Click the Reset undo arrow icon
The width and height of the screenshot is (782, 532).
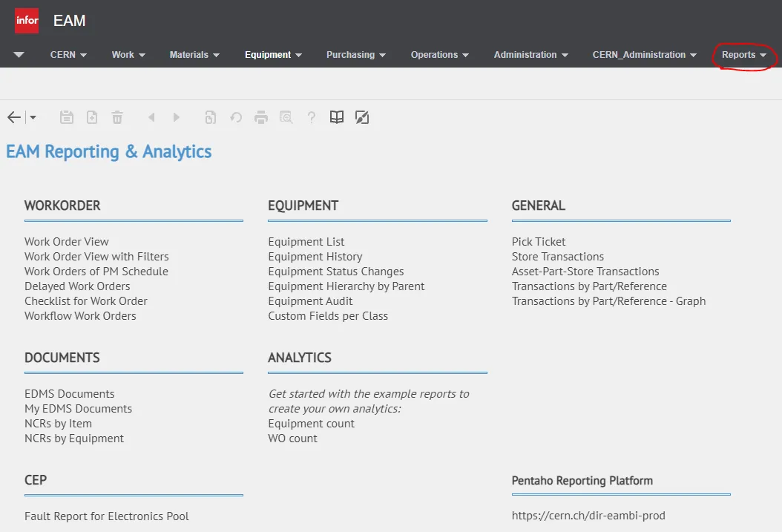236,118
